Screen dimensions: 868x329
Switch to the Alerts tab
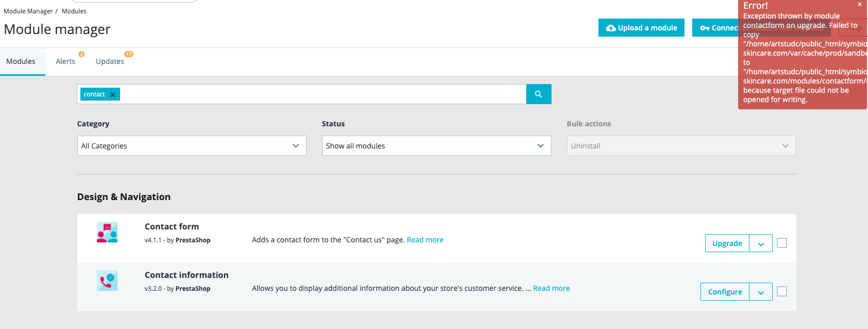click(x=65, y=61)
